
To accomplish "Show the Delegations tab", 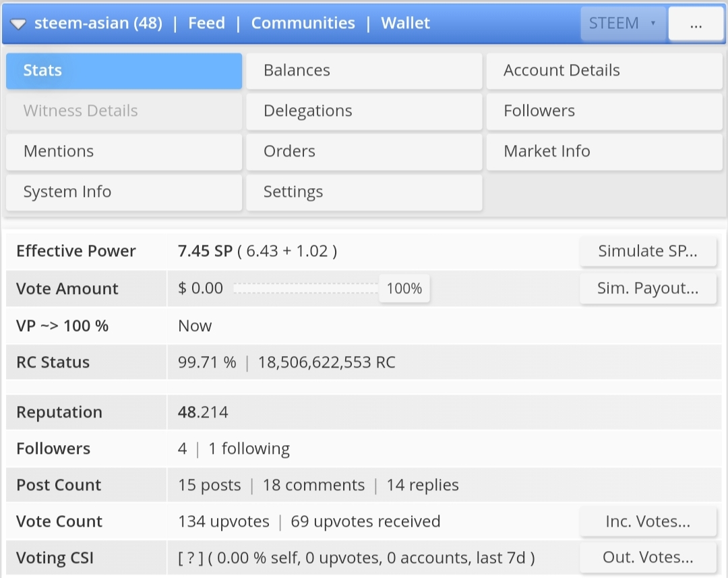I will coord(364,111).
